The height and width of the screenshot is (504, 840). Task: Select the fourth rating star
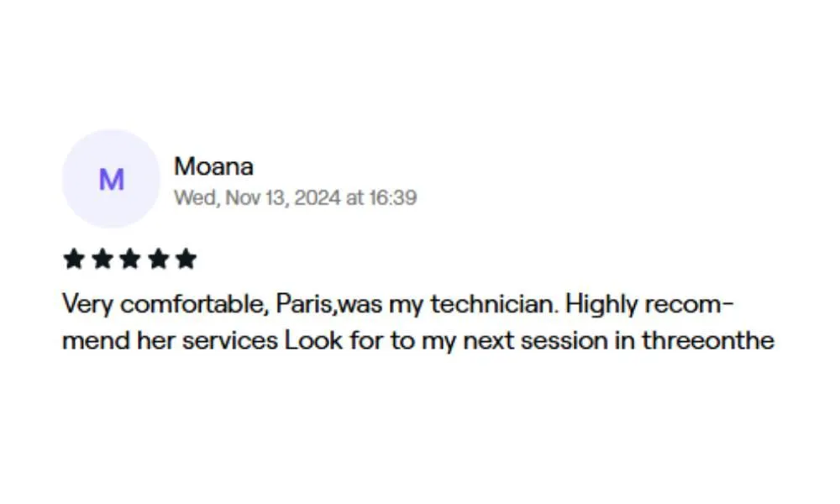click(158, 259)
